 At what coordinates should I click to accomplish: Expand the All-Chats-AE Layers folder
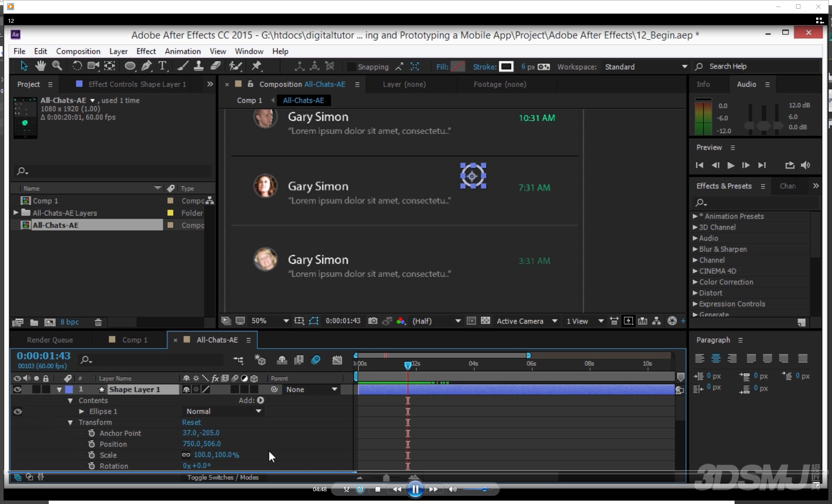click(16, 212)
